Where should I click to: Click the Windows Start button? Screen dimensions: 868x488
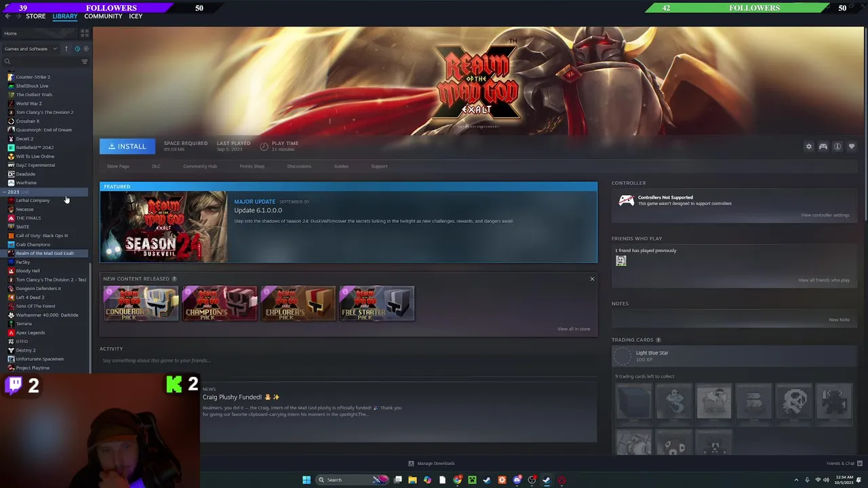307,480
